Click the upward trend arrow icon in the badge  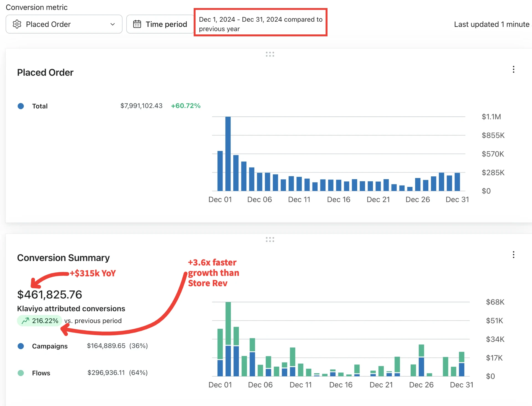pyautogui.click(x=25, y=321)
